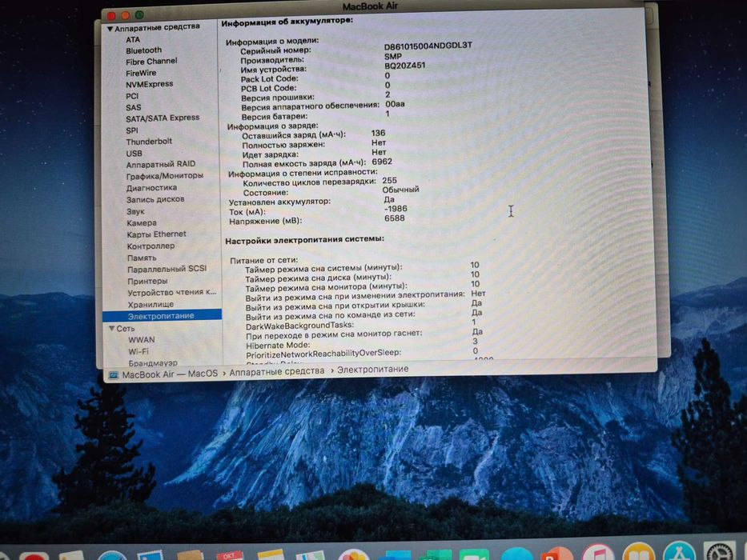Image resolution: width=747 pixels, height=560 pixels.
Task: Open SATA/SATA Express section
Action: [163, 118]
